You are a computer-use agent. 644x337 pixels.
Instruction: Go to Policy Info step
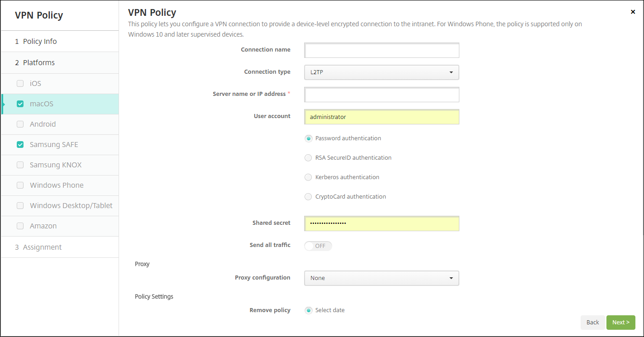click(x=40, y=42)
